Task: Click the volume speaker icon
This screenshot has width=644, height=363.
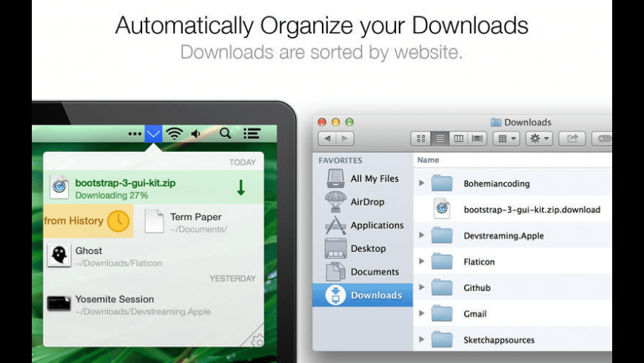Action: [x=196, y=133]
